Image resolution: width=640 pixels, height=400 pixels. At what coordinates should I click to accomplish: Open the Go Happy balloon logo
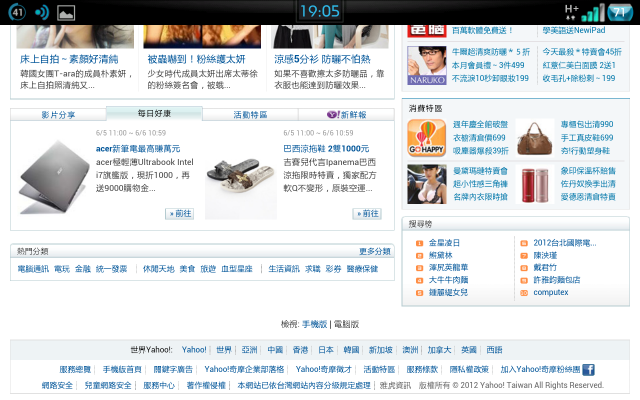[x=427, y=138]
